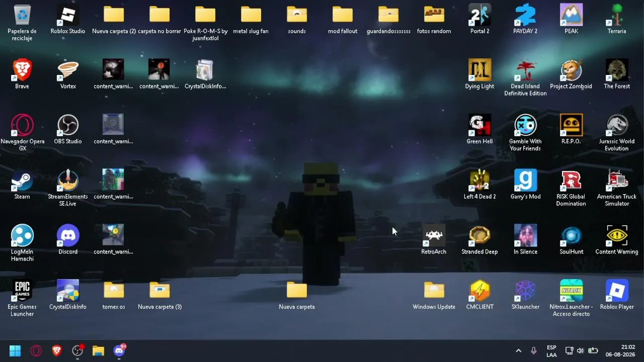This screenshot has height=362, width=644.
Task: Expand the hidden system tray icons
Action: pos(519,351)
